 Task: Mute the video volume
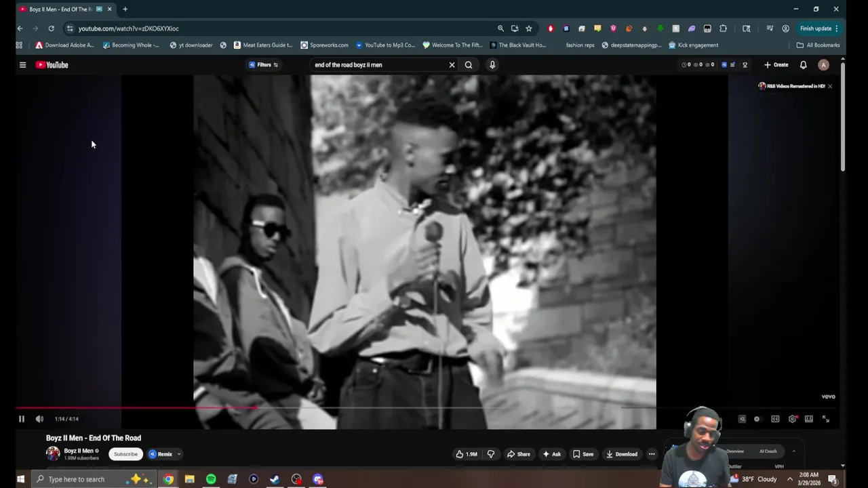(x=39, y=419)
